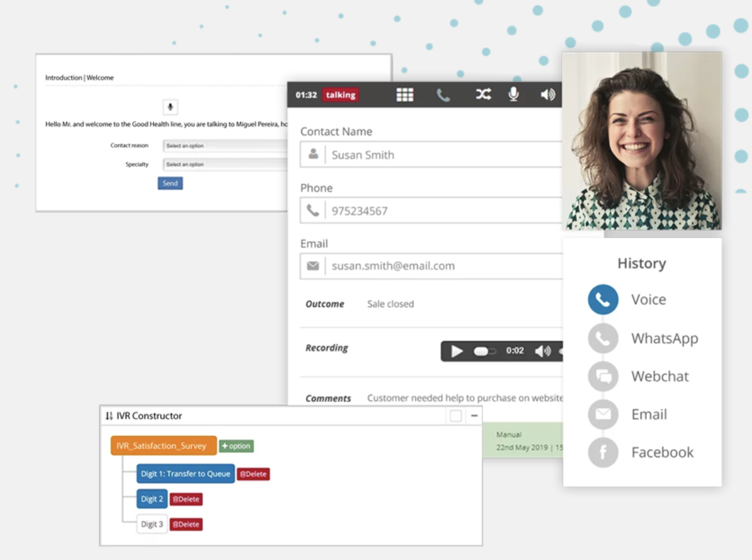Open the Email history icon

pyautogui.click(x=603, y=414)
